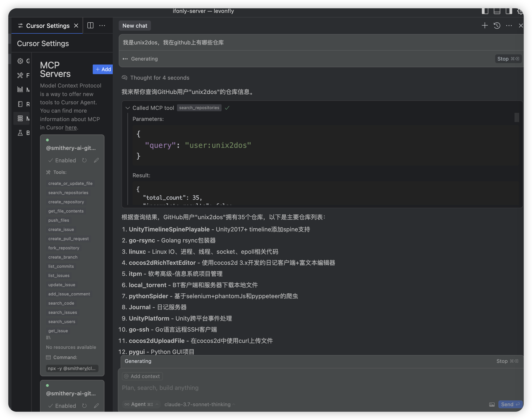Open chat history clock icon

pos(497,26)
